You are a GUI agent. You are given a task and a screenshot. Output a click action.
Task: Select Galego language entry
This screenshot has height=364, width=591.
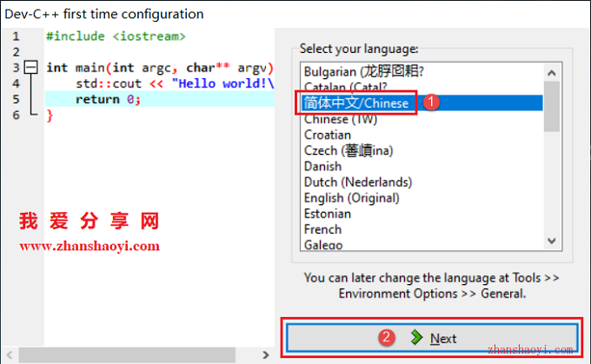coord(422,245)
